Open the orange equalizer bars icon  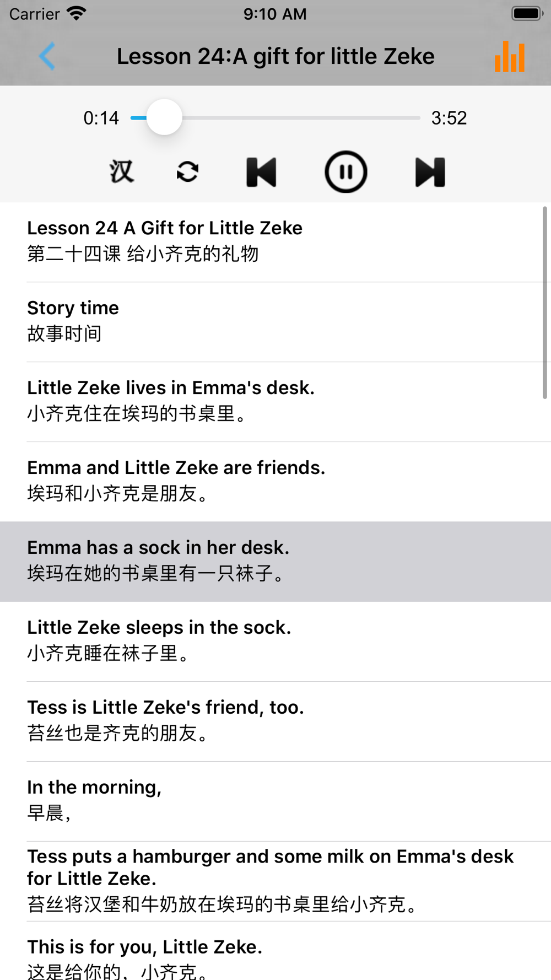click(x=510, y=57)
